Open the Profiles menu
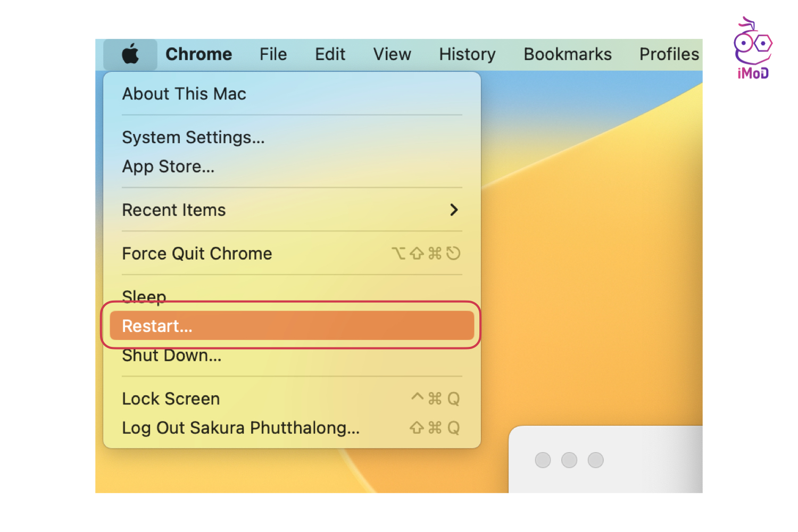The width and height of the screenshot is (798, 532). click(669, 54)
